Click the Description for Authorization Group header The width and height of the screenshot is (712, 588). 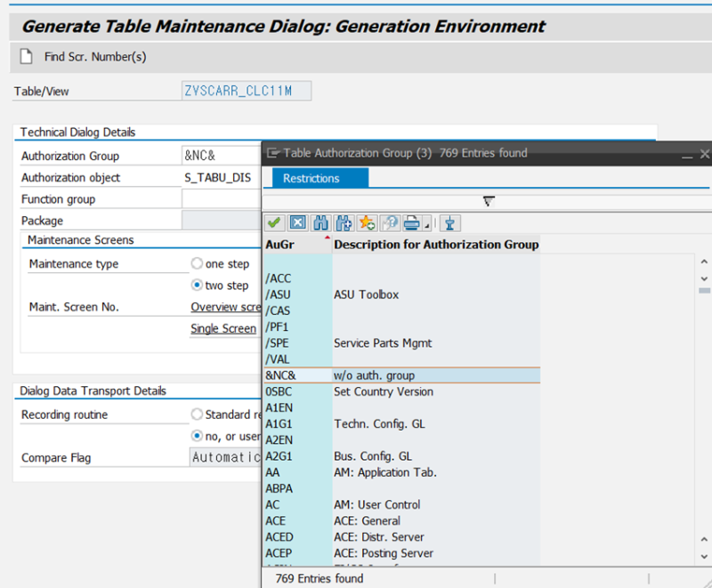[436, 245]
